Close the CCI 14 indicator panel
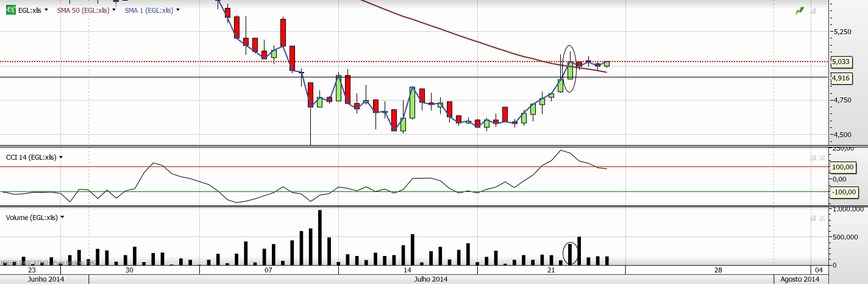Viewport: 868px width, 284px height. click(822, 157)
